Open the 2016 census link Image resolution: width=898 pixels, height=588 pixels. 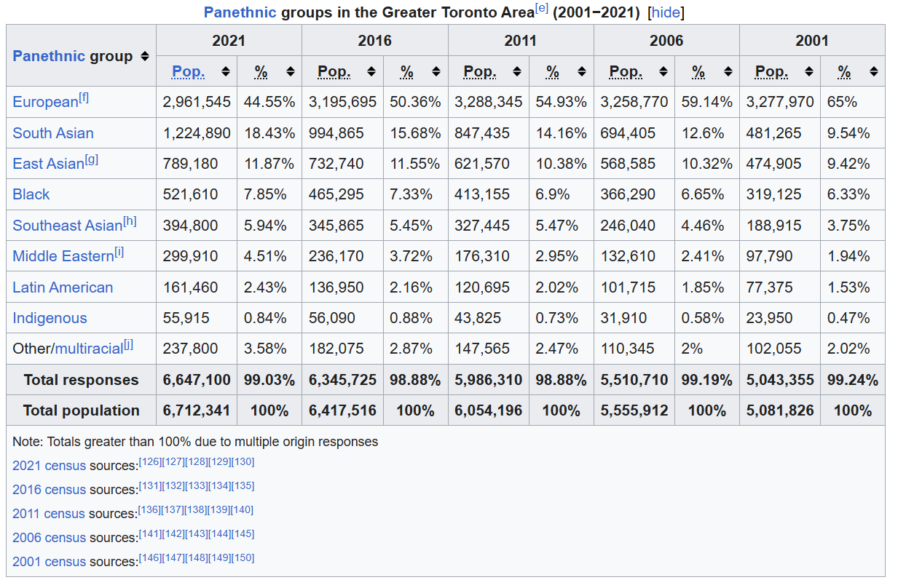point(49,490)
